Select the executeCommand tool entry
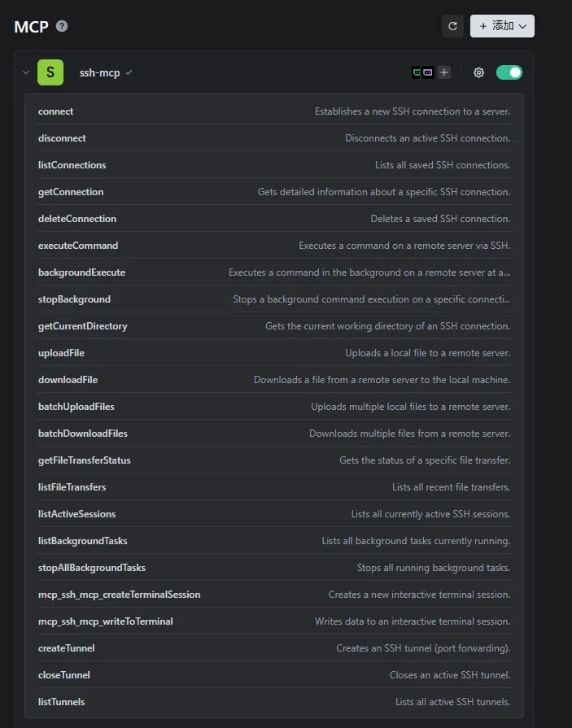Viewport: 572px width, 728px height. coord(275,246)
